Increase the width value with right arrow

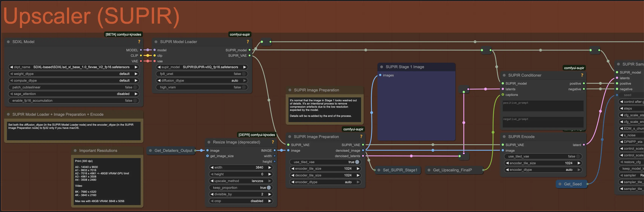click(269, 167)
